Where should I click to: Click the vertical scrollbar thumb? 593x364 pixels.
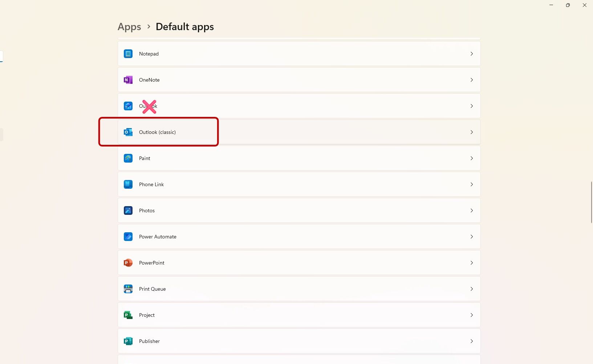point(592,202)
